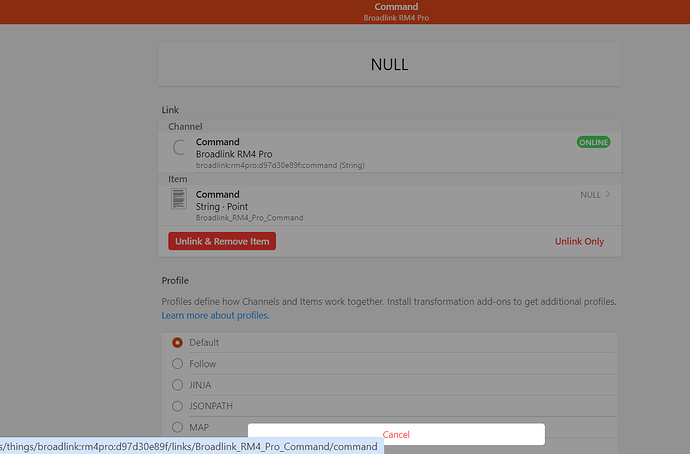This screenshot has width=690, height=454.
Task: Select the MAP profile radio button
Action: [x=177, y=427]
